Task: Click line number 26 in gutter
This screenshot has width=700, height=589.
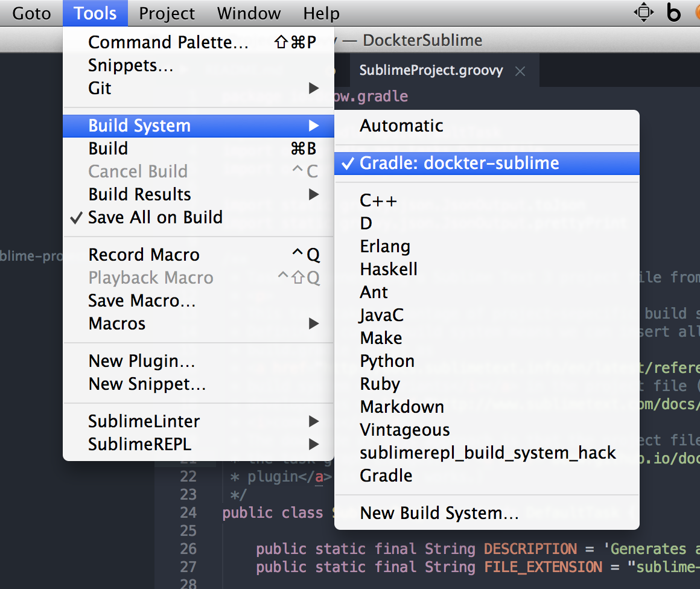Action: 188,549
